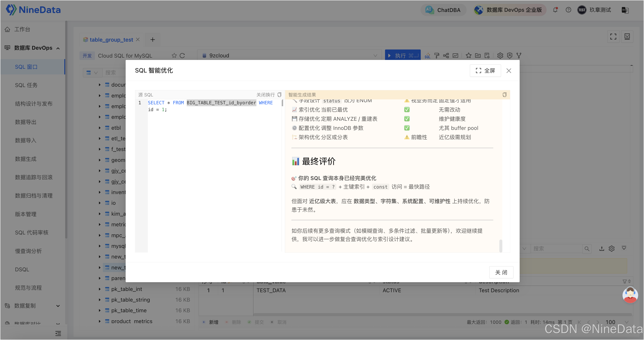Click the 关闭 button in the dialog
644x340 pixels.
501,272
